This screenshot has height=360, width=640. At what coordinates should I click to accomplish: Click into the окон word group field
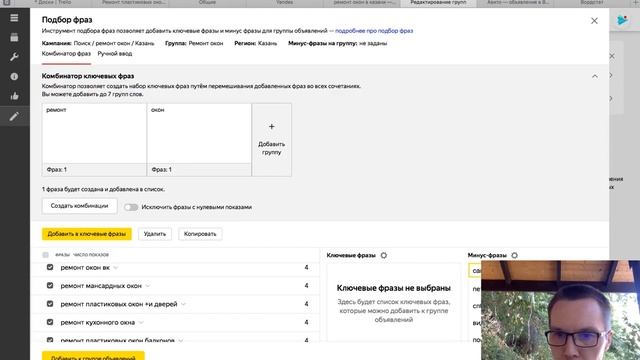(199, 133)
